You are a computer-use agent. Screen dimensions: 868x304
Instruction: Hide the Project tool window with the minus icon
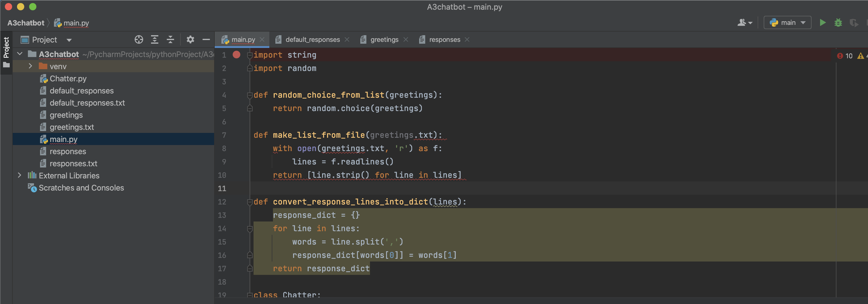(x=206, y=39)
